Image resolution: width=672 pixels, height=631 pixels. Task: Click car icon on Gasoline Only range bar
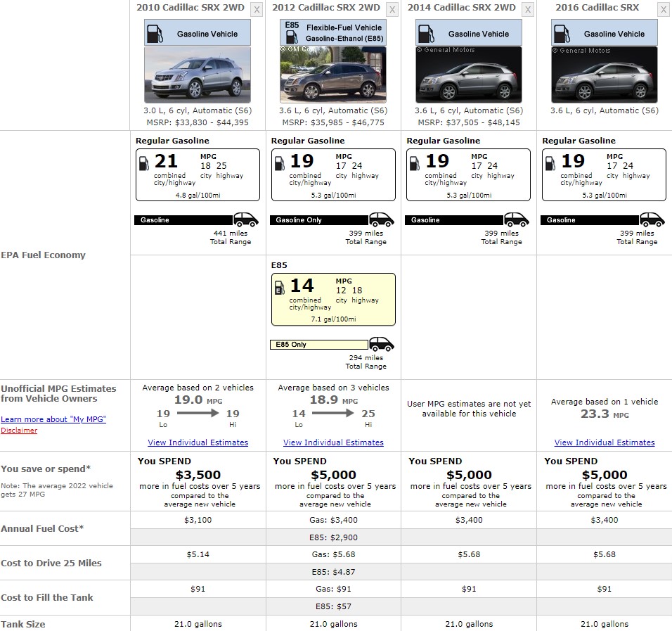coord(382,219)
